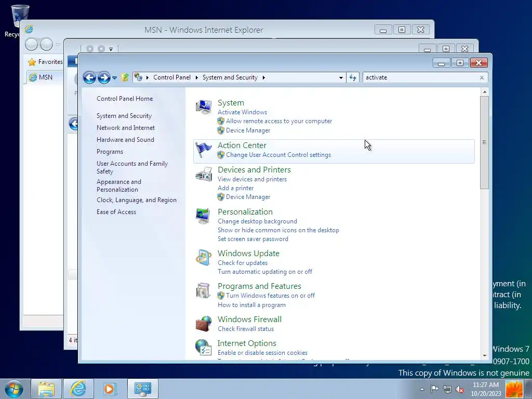Viewport: 532px width, 399px height.
Task: Open Internet Explorer from the taskbar
Action: 78,389
